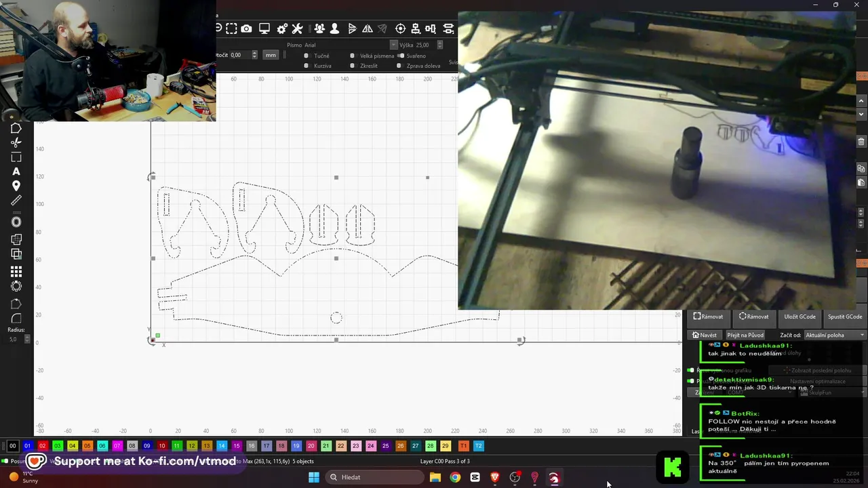Pick layer color swatch 00 black

[x=12, y=446]
